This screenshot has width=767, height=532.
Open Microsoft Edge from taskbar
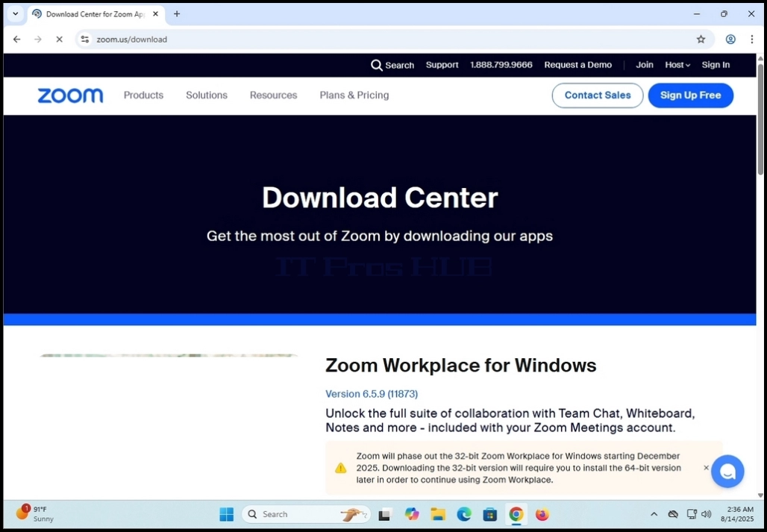point(464,514)
